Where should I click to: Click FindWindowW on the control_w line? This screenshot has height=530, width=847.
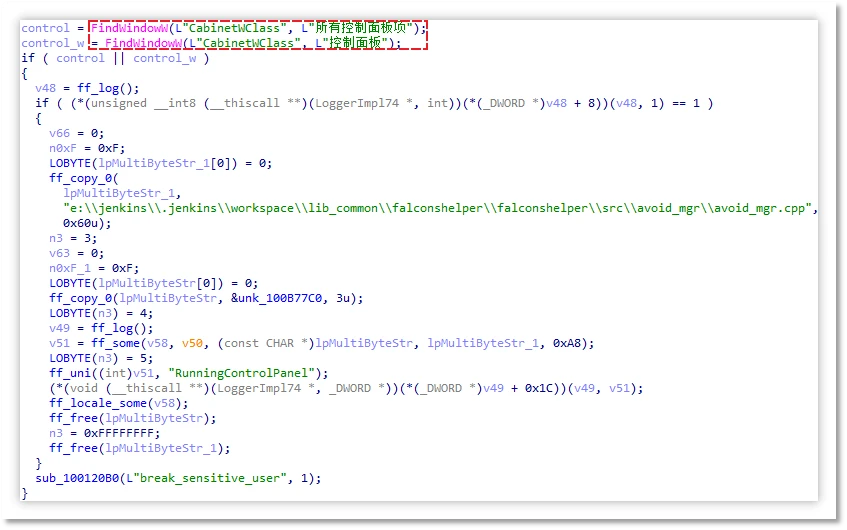143,43
